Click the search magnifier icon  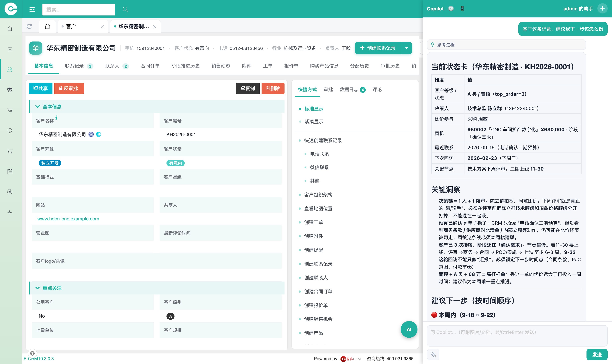click(x=125, y=9)
